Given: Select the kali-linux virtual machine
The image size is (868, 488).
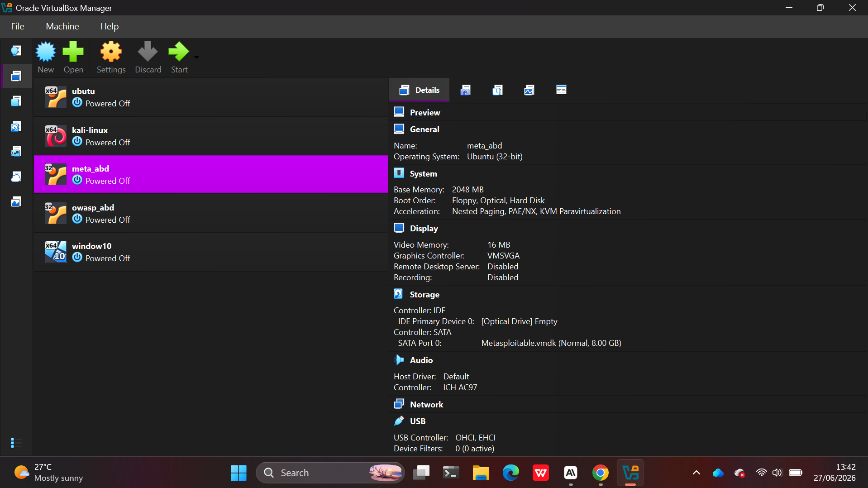Looking at the screenshot, I should pos(211,136).
